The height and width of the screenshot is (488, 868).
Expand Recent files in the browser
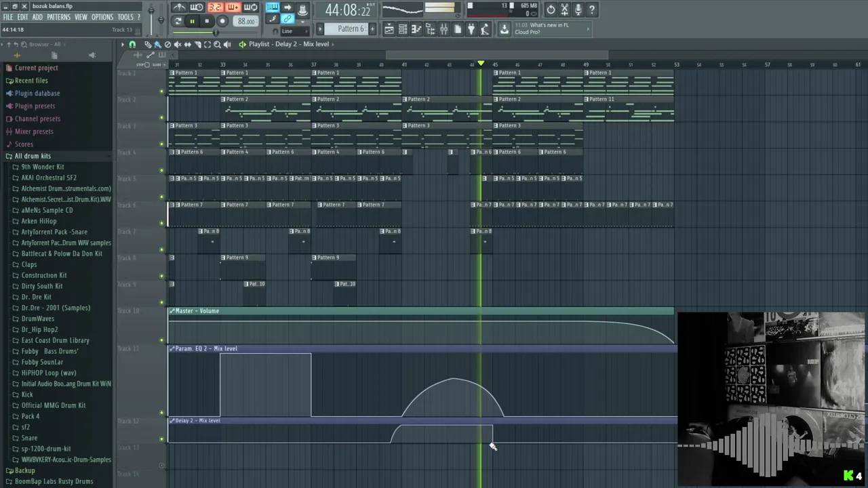tap(31, 81)
